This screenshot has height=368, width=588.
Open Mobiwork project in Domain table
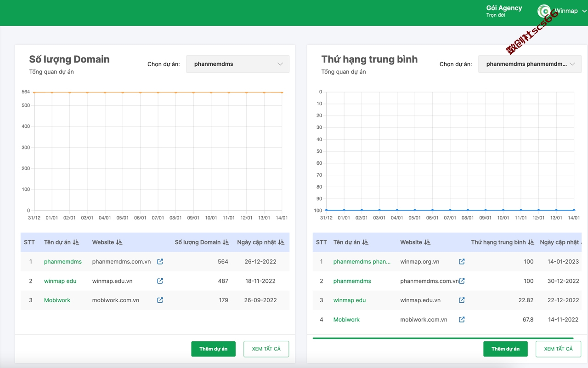[57, 300]
